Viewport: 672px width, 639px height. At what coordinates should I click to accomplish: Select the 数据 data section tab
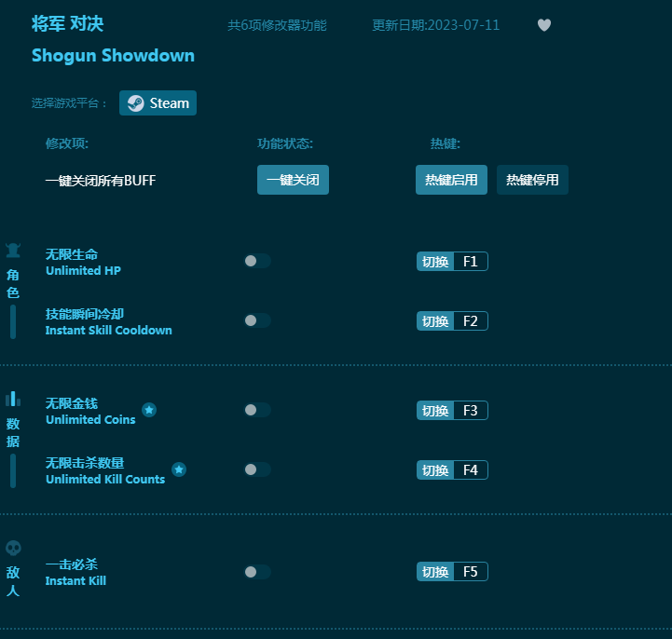click(x=13, y=432)
